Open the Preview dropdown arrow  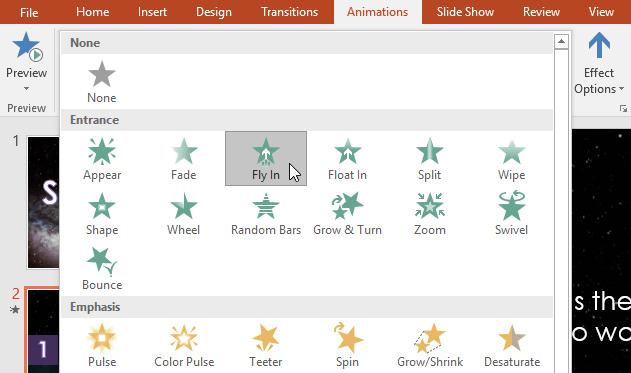click(27, 88)
